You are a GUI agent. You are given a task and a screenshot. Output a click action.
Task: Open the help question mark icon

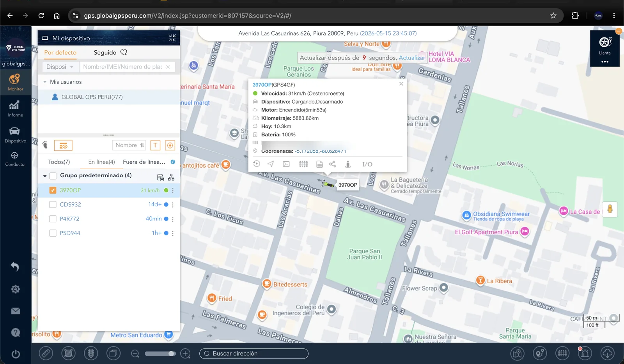coord(15,332)
